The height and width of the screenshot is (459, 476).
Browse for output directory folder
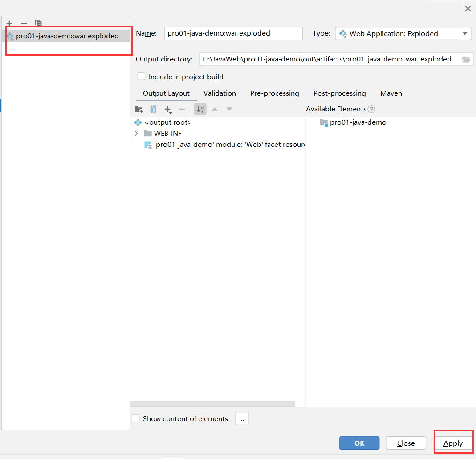pos(466,59)
